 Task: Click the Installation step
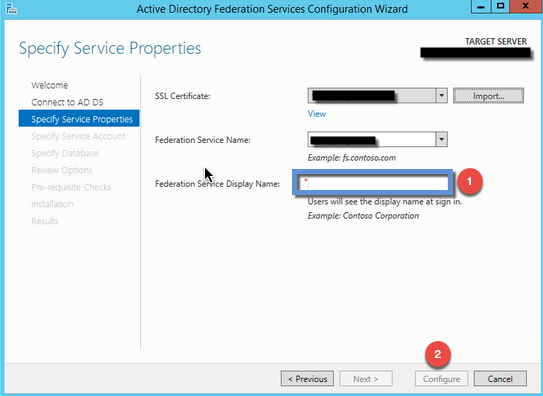tap(52, 204)
